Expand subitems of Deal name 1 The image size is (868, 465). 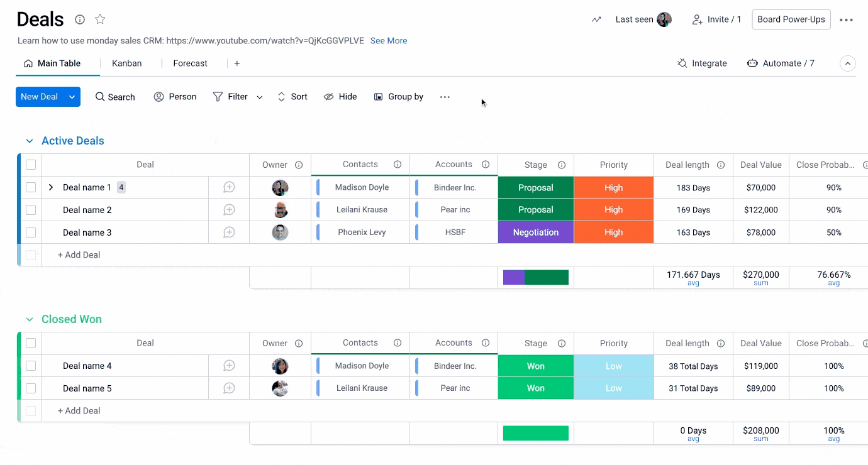point(50,187)
